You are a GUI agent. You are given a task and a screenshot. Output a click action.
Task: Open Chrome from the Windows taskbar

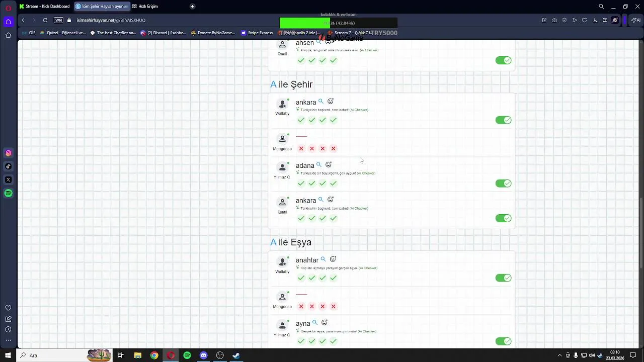154,355
